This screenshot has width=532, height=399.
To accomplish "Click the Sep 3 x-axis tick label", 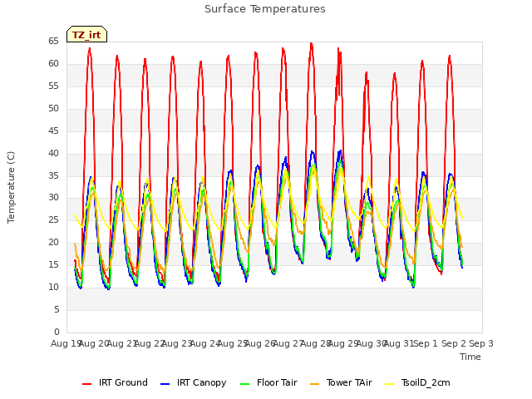I will [x=481, y=343].
